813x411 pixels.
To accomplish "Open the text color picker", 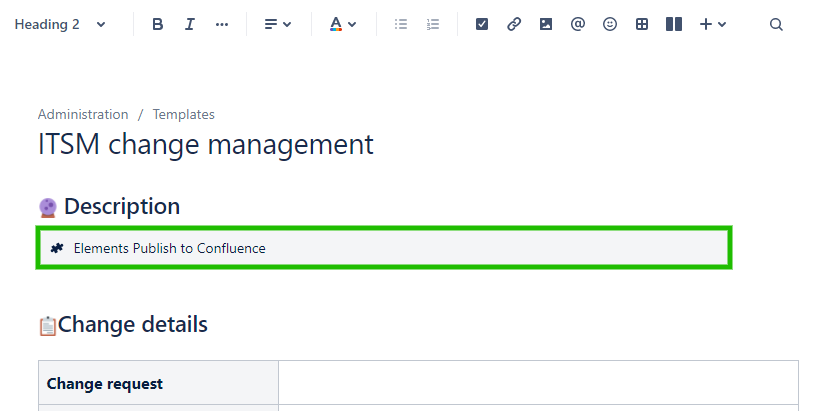I will (343, 24).
